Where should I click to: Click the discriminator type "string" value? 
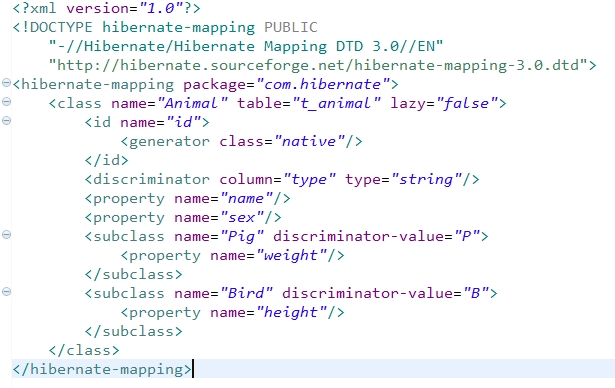point(426,179)
